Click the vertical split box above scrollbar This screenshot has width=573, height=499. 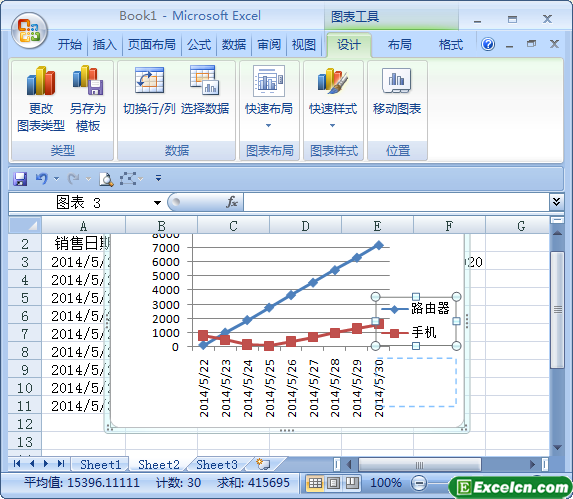pyautogui.click(x=557, y=220)
